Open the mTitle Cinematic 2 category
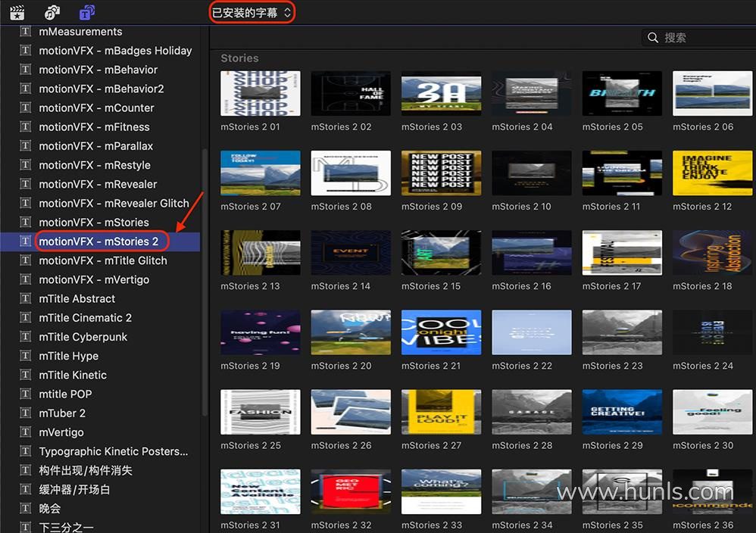Viewport: 756px width, 533px height. click(x=86, y=318)
